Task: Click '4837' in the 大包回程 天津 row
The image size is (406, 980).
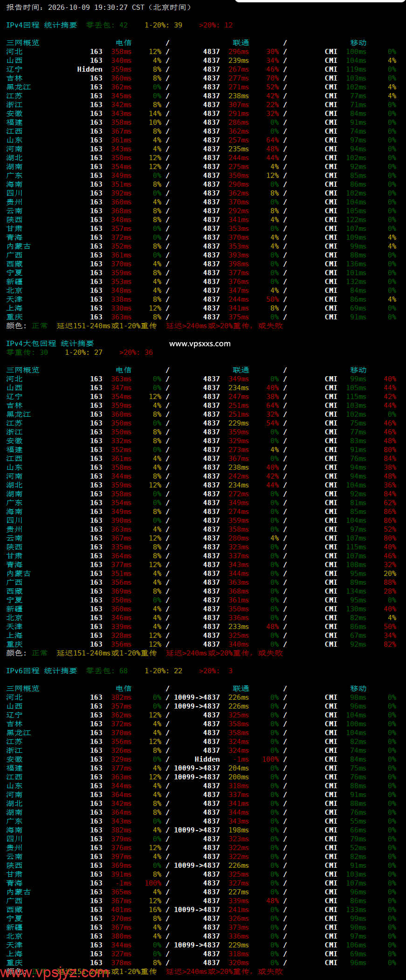Action: point(211,627)
